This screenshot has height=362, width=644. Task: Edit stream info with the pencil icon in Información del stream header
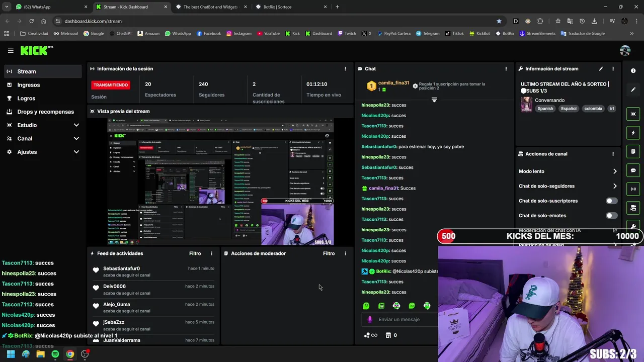point(601,69)
